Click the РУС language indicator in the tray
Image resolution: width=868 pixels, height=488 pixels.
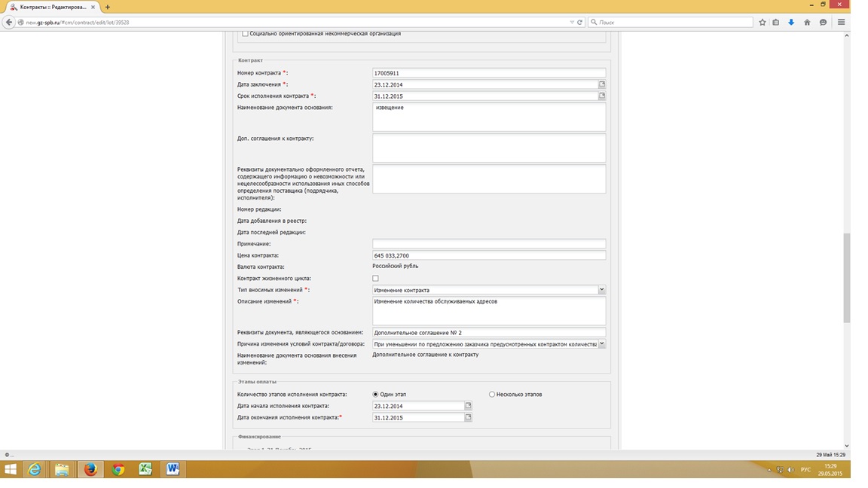[x=805, y=470]
